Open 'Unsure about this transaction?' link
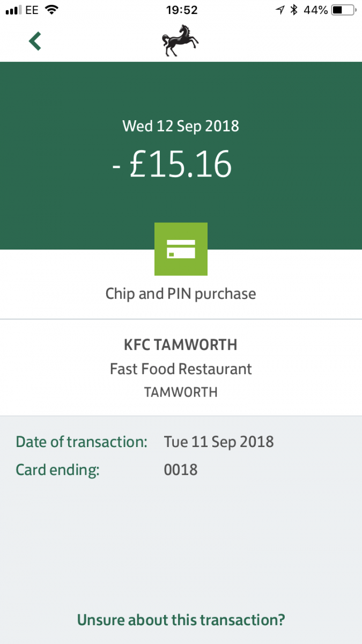 tap(181, 620)
